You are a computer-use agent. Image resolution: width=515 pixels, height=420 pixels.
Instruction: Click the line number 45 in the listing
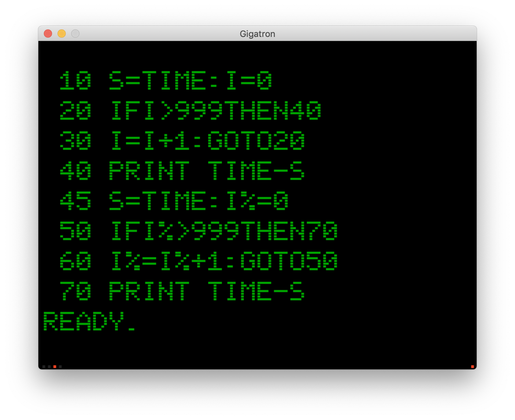(x=75, y=201)
